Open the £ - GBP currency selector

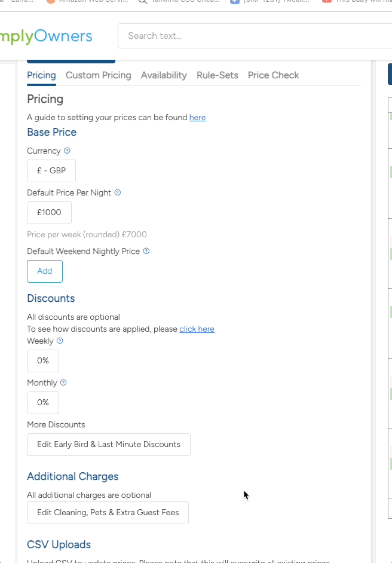51,170
